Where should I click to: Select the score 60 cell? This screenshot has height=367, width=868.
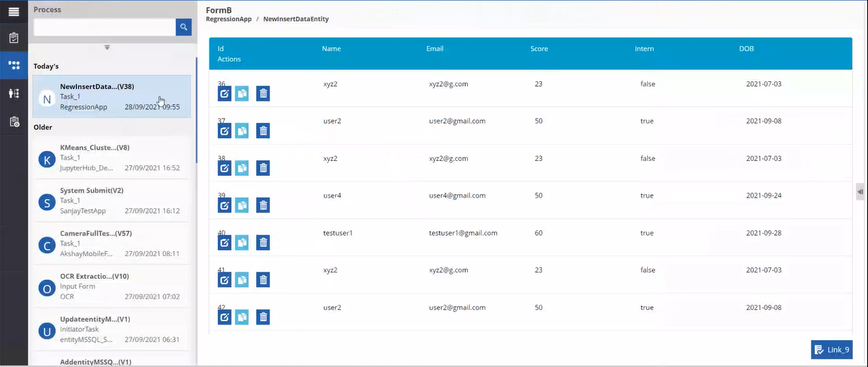pyautogui.click(x=538, y=233)
